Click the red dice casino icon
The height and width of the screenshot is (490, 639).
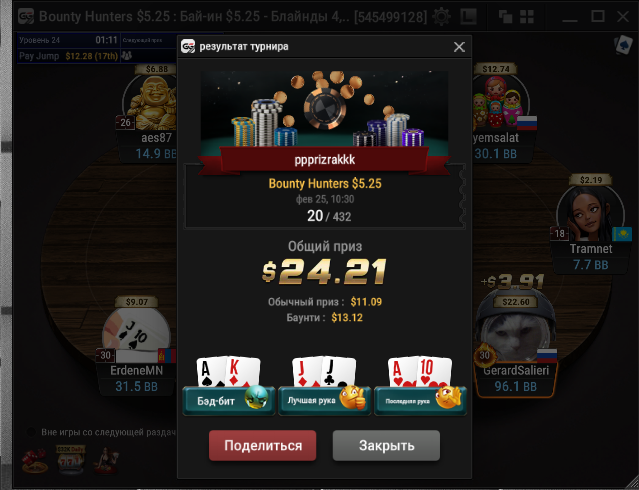click(35, 461)
